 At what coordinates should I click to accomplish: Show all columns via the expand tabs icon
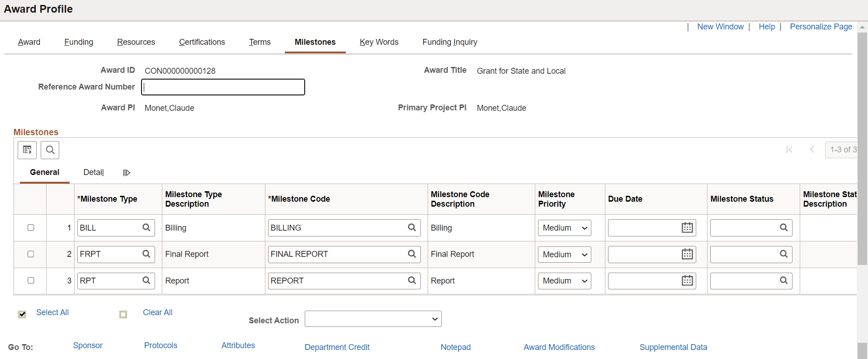coord(127,173)
